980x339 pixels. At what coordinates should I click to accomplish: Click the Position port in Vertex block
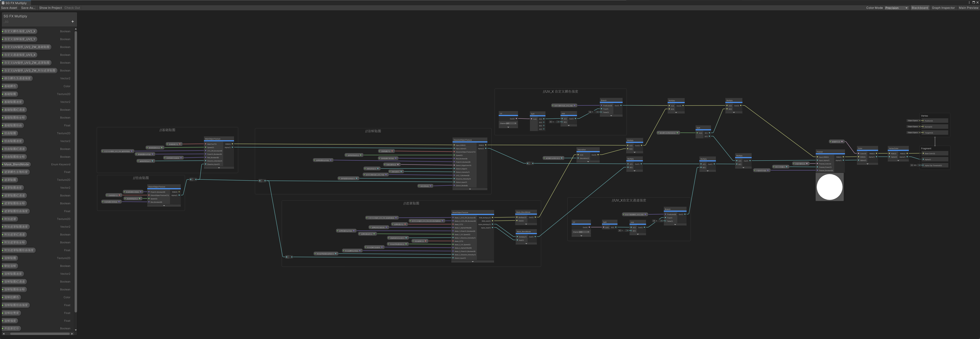coord(923,121)
